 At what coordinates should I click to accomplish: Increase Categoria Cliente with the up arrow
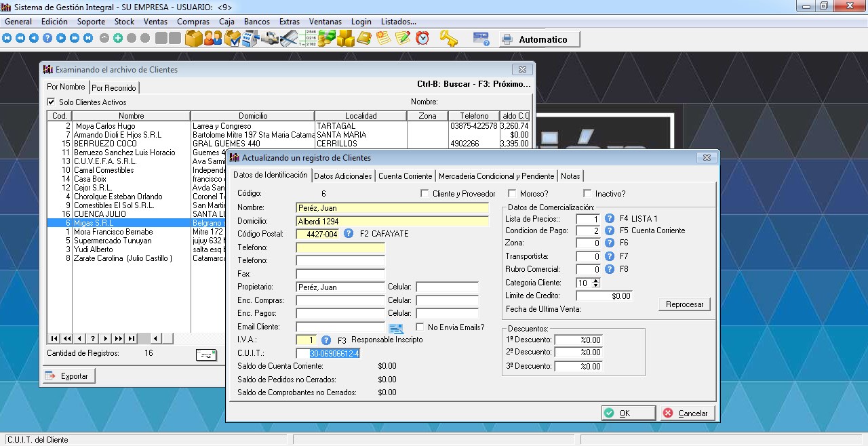point(596,280)
